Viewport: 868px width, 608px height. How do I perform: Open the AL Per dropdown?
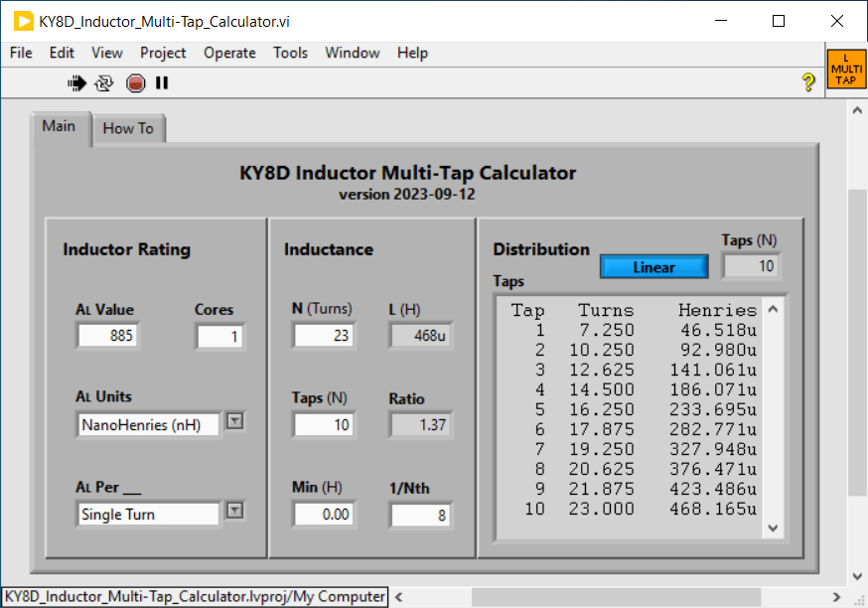[x=235, y=514]
